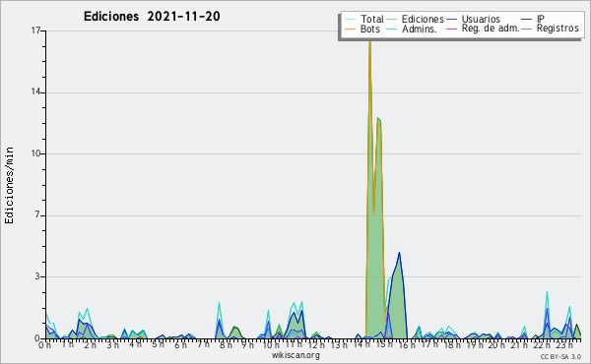The image size is (591, 364).
Task: Click the 6 h x-axis label
Action: tap(180, 344)
